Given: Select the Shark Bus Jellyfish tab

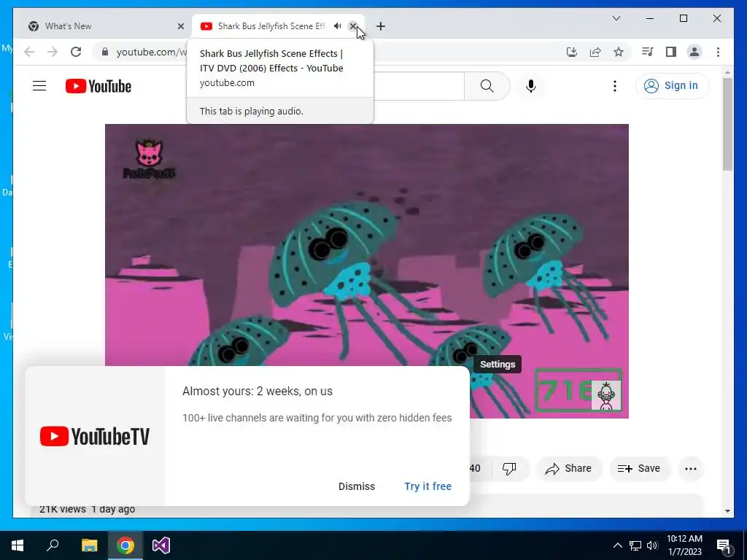Looking at the screenshot, I should tap(271, 26).
